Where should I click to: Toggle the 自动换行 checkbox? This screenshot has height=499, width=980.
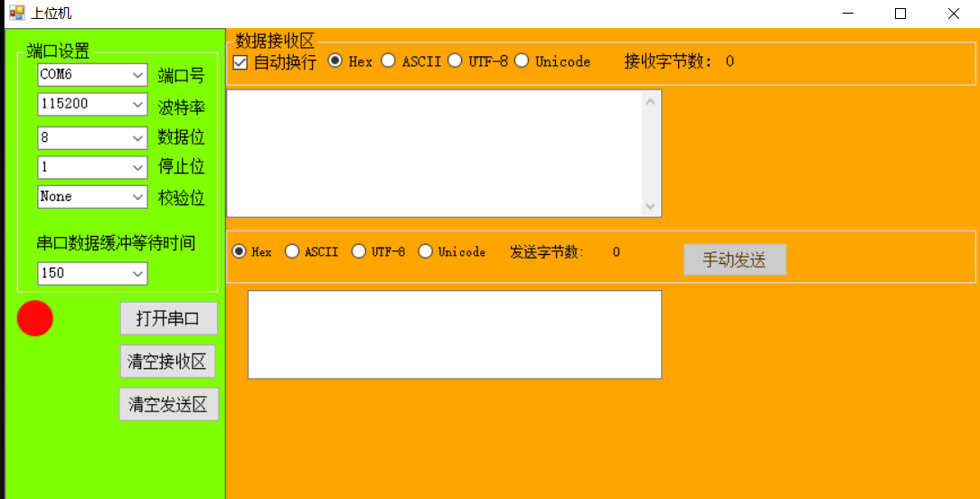[x=240, y=61]
